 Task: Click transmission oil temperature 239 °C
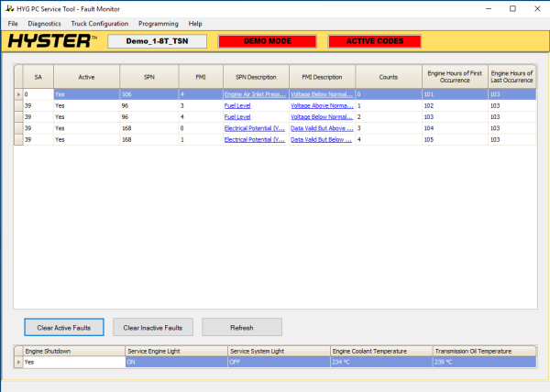click(x=484, y=362)
